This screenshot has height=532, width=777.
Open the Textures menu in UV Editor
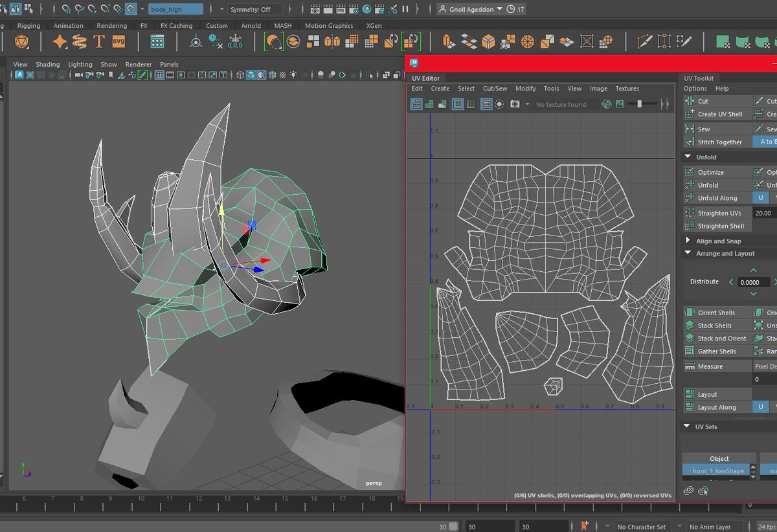pos(627,89)
